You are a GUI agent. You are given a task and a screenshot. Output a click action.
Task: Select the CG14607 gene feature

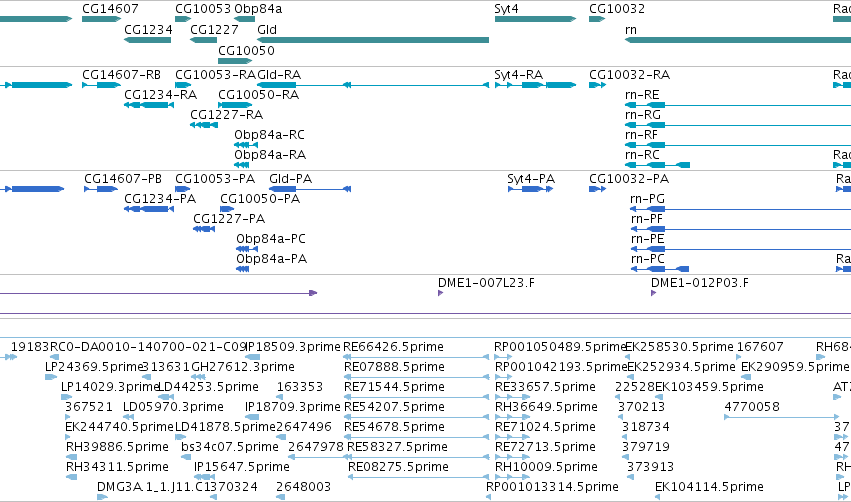pyautogui.click(x=101, y=19)
